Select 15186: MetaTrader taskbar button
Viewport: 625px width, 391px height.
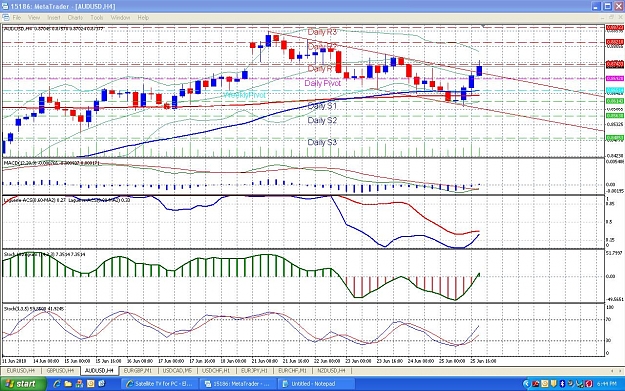(237, 384)
